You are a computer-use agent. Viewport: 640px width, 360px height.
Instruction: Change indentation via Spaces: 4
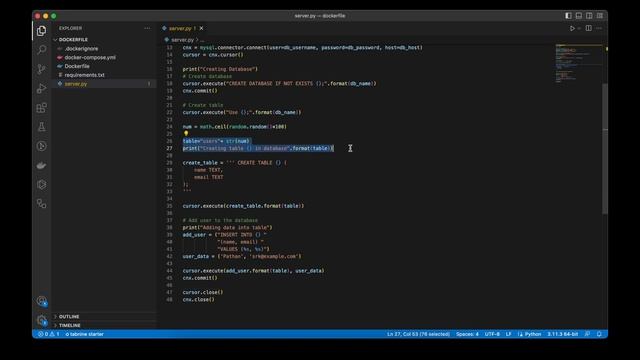467,334
